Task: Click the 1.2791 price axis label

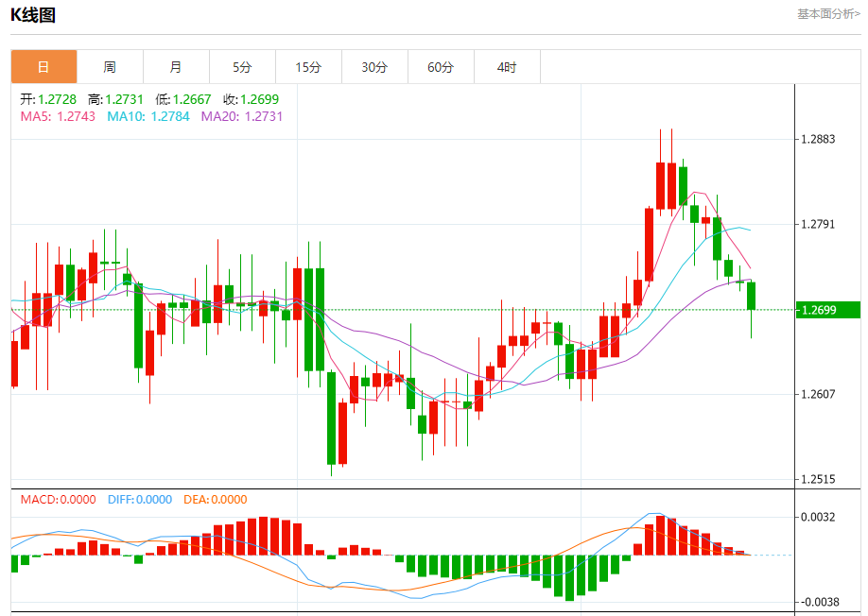Action: 818,225
